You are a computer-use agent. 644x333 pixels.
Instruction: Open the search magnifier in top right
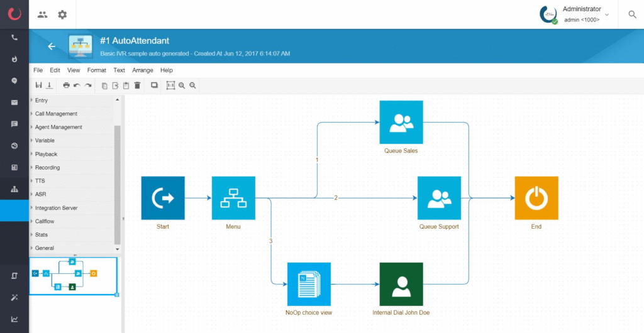tap(632, 14)
